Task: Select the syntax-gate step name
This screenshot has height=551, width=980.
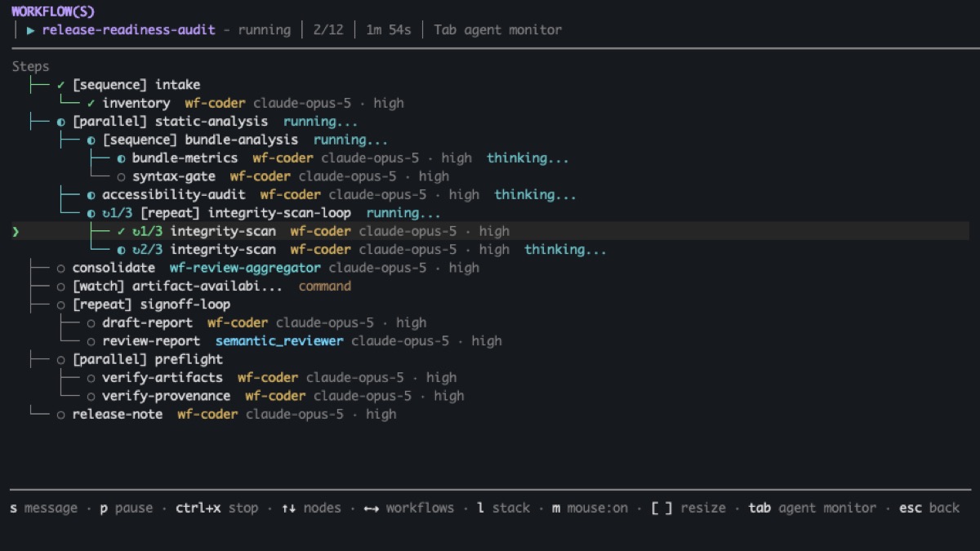Action: tap(174, 176)
